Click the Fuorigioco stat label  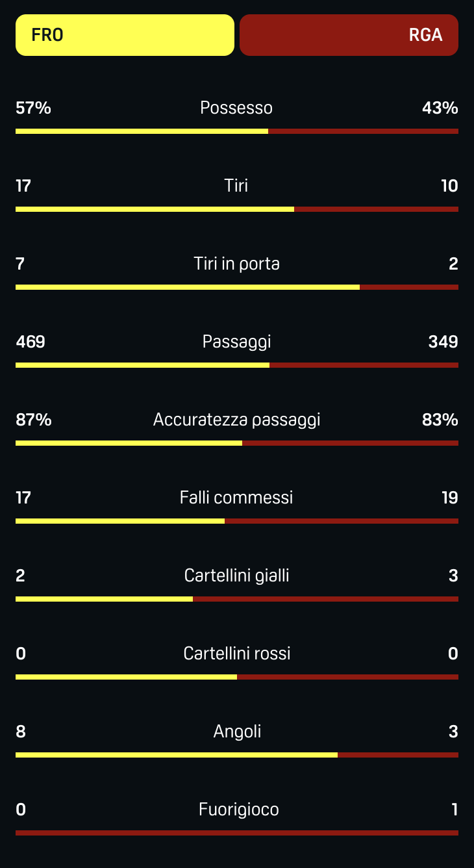(238, 810)
